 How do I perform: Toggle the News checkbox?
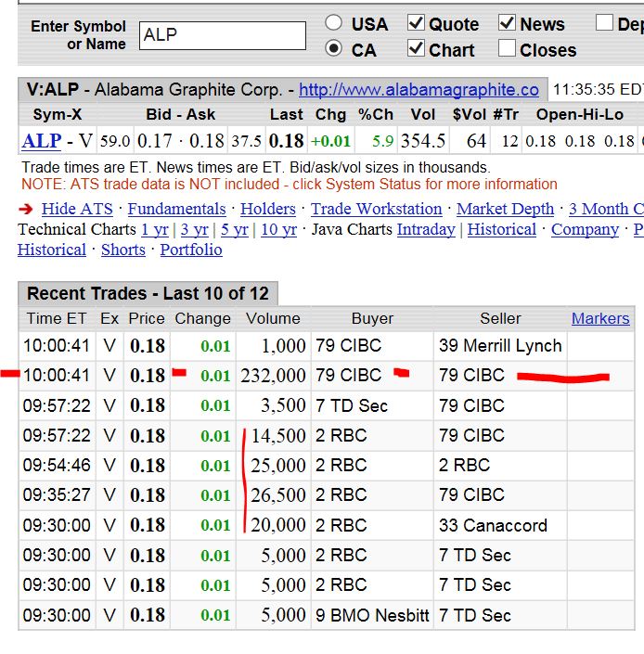[507, 23]
